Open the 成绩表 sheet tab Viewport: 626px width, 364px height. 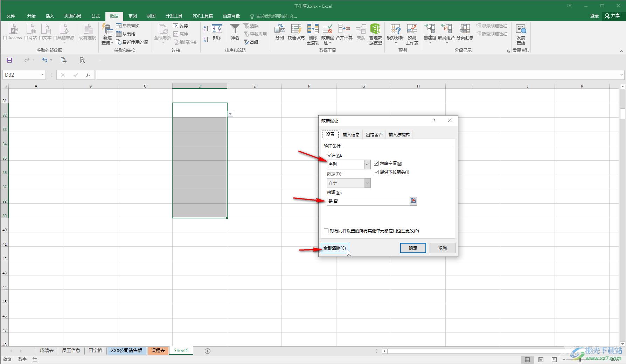pos(47,350)
